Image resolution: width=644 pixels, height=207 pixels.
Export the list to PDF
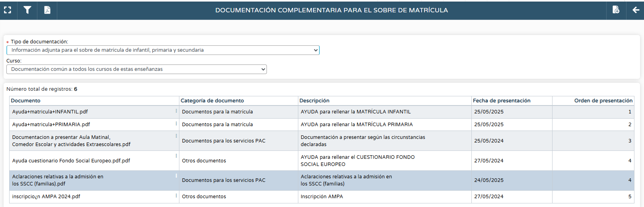[x=47, y=10]
